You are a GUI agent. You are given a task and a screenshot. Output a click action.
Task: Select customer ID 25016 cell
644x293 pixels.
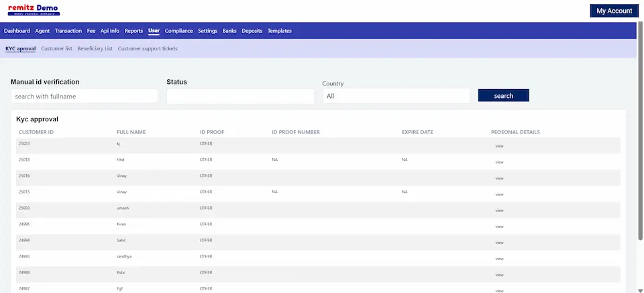tap(24, 176)
